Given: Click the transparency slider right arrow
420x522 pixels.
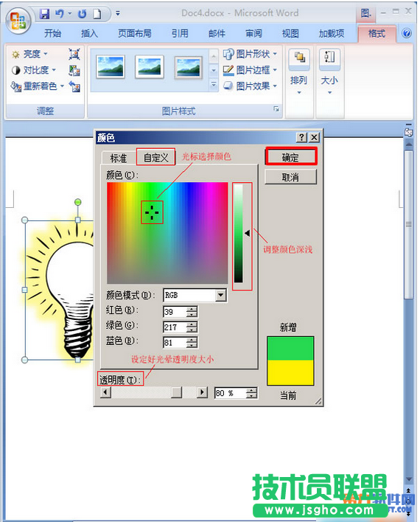Looking at the screenshot, I should tap(203, 392).
